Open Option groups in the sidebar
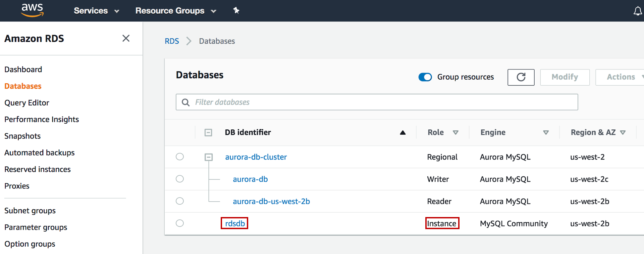The width and height of the screenshot is (644, 254). (x=30, y=244)
